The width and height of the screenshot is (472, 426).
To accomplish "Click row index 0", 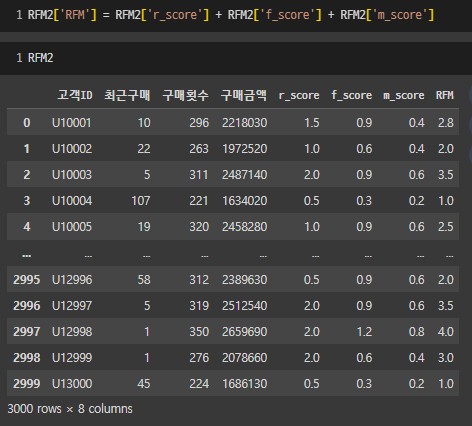I will (x=27, y=123).
